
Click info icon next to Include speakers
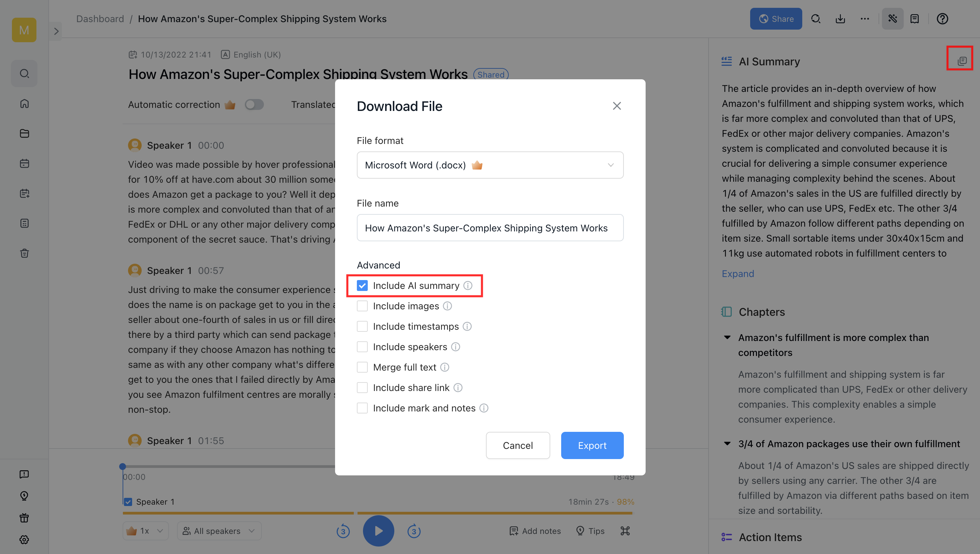pos(456,347)
